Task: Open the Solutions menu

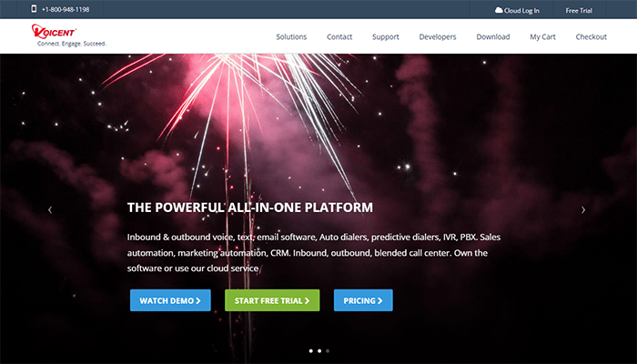Action: [291, 36]
